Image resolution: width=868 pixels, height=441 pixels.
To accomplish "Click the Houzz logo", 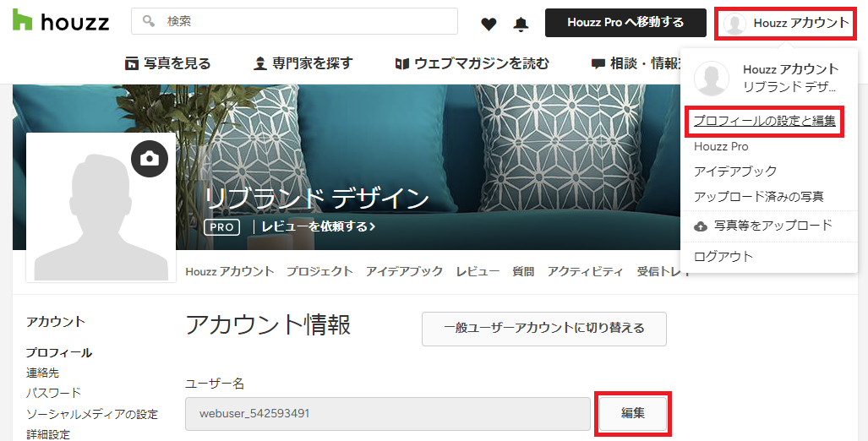I will point(61,20).
